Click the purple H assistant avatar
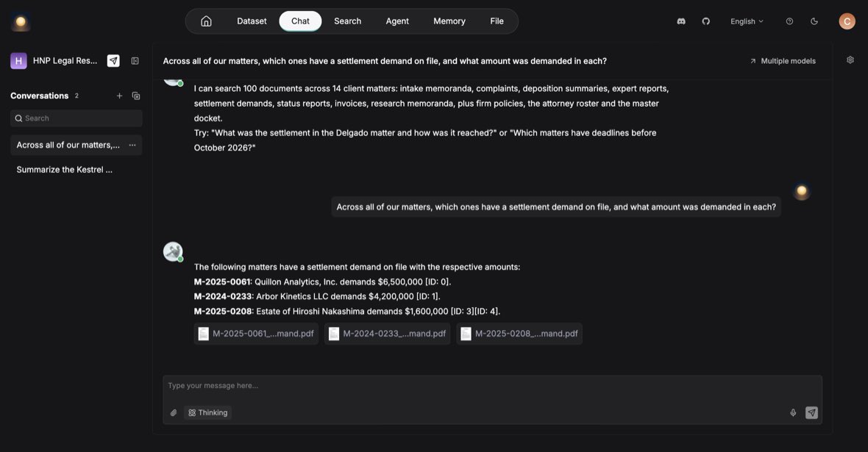 [x=18, y=61]
